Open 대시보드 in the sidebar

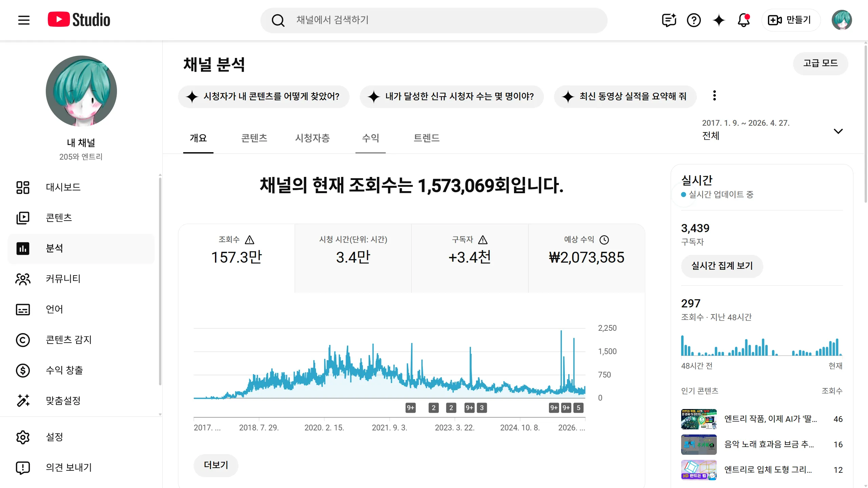coord(81,187)
